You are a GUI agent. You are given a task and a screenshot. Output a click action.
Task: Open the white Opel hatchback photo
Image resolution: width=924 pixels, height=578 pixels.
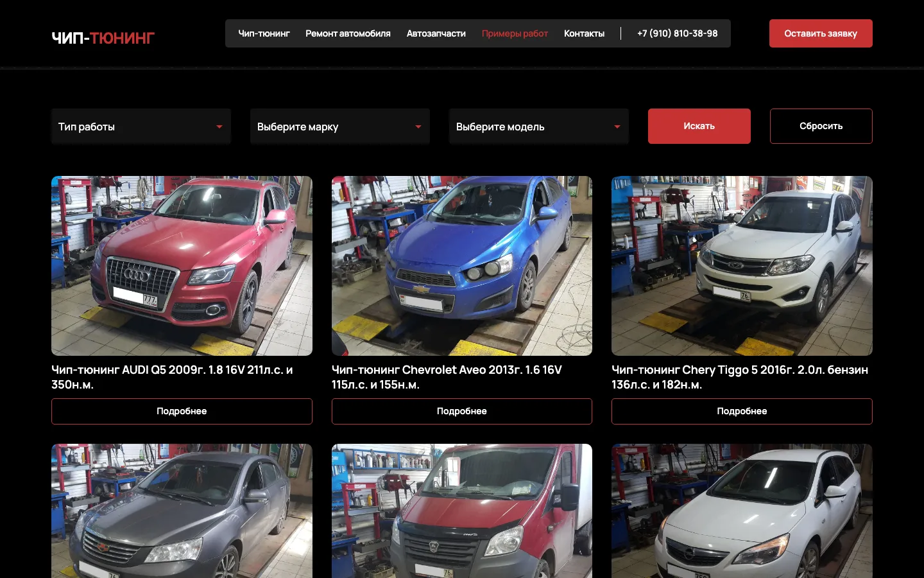[742, 511]
